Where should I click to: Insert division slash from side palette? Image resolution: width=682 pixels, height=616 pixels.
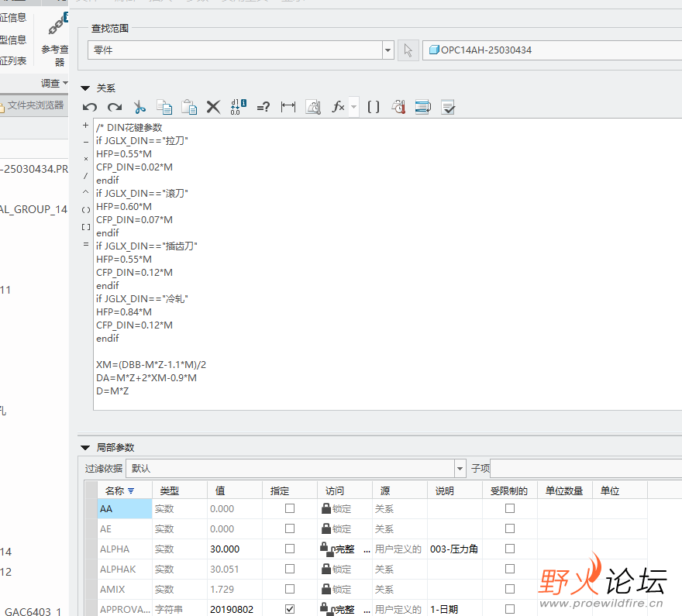tap(86, 176)
